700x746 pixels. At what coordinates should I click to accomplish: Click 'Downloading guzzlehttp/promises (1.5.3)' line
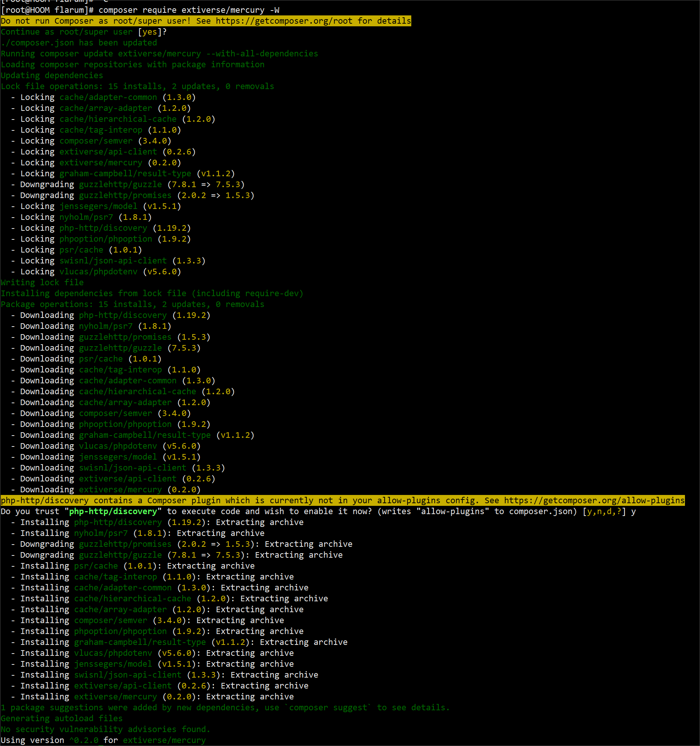point(111,337)
